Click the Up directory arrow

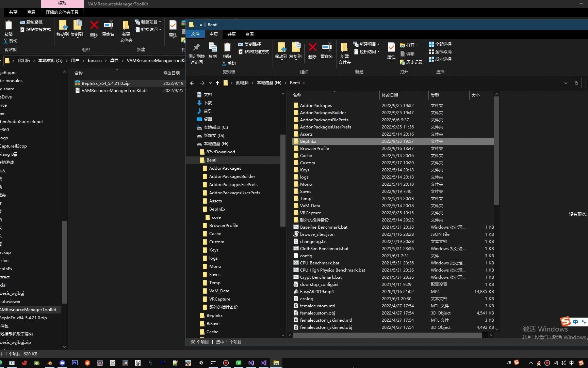tap(217, 83)
